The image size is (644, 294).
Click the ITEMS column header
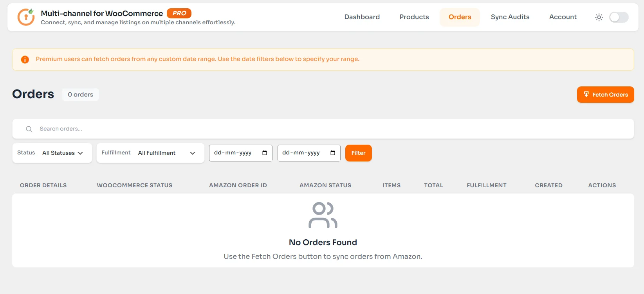coord(391,185)
